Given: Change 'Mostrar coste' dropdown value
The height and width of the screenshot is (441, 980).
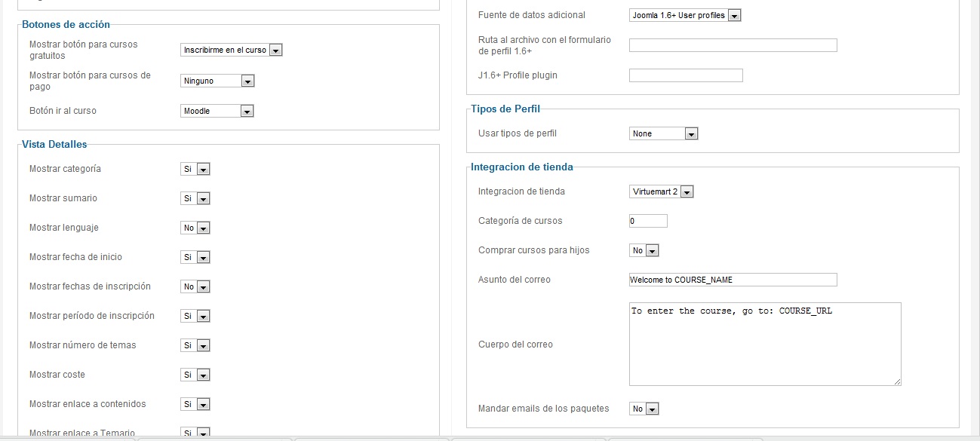Looking at the screenshot, I should point(195,375).
